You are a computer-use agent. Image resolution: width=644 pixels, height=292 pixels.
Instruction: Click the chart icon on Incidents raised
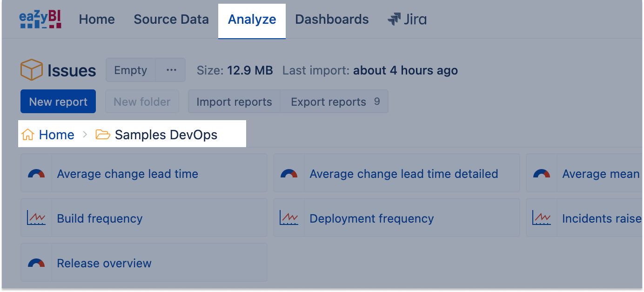click(541, 217)
